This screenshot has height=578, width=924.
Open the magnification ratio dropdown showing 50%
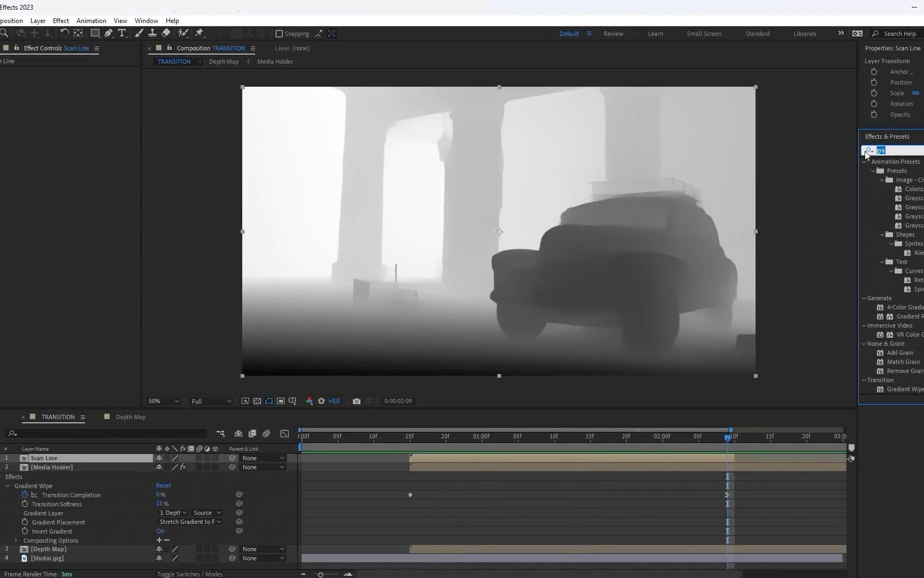[x=163, y=401]
